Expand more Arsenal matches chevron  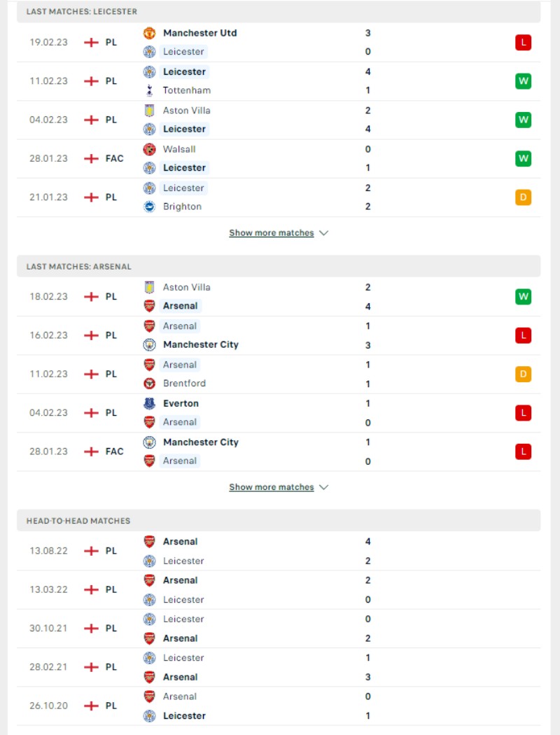324,487
